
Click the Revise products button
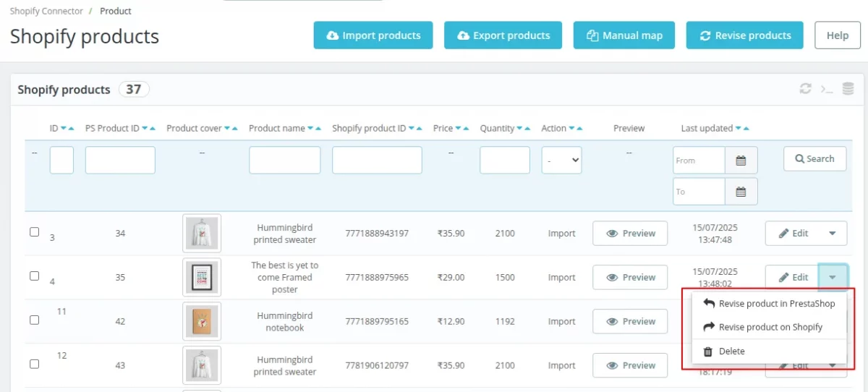(x=744, y=35)
